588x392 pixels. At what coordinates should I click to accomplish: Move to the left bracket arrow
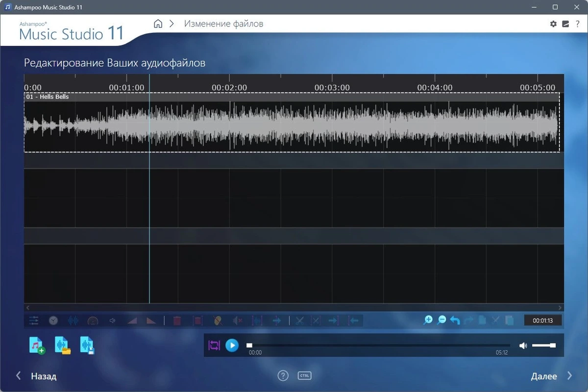pos(353,321)
